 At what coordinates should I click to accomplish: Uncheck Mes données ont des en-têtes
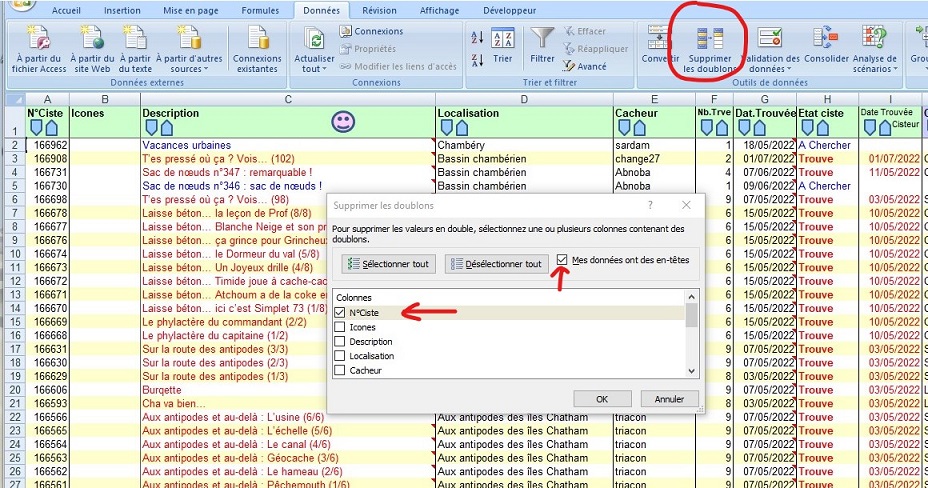[563, 260]
